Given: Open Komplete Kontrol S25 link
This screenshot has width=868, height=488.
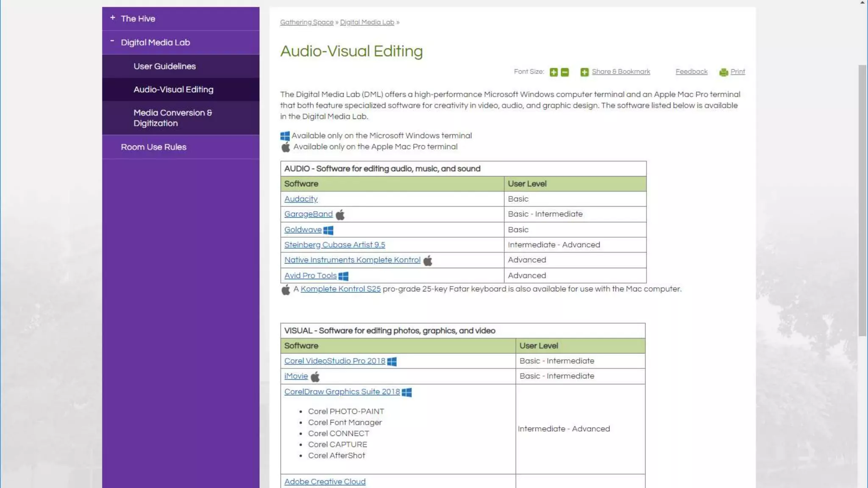Looking at the screenshot, I should point(340,289).
